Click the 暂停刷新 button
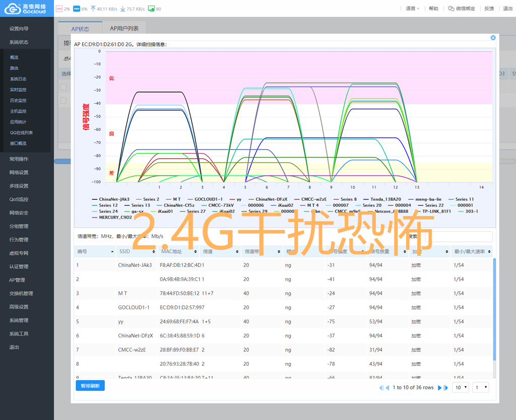The height and width of the screenshot is (420, 516). 90,386
